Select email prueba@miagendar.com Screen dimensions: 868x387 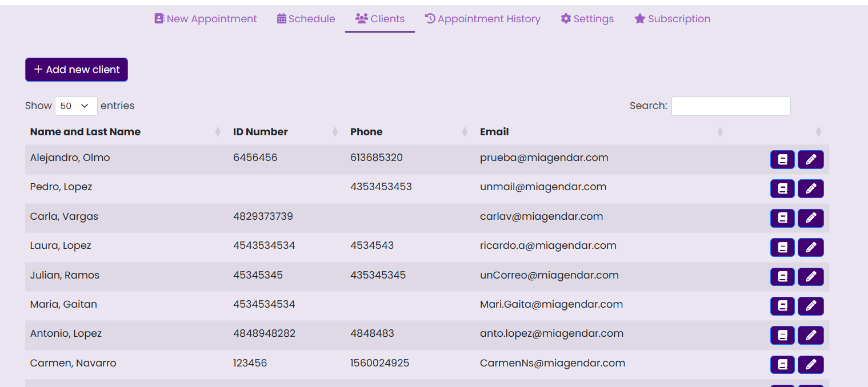544,158
